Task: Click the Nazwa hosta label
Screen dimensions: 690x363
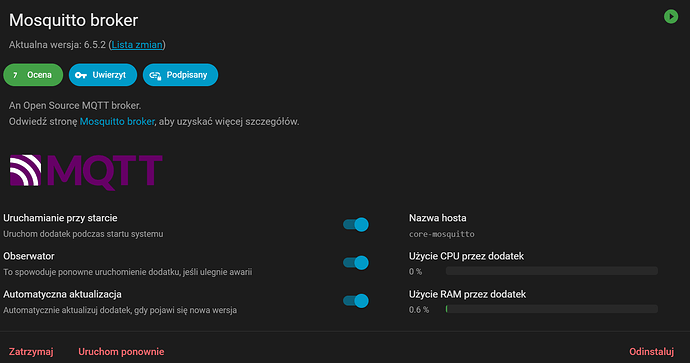Action: [x=437, y=218]
